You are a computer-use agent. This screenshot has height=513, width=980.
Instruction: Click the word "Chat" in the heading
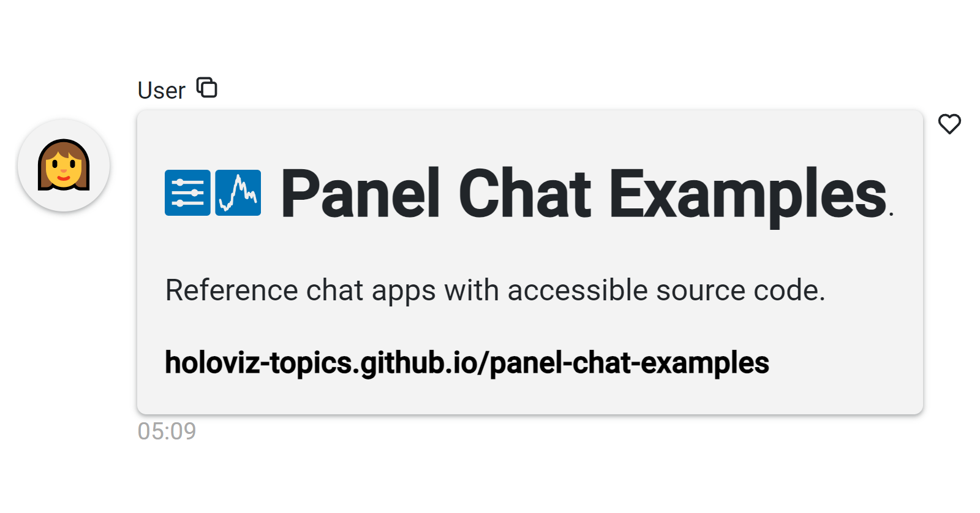click(x=525, y=194)
